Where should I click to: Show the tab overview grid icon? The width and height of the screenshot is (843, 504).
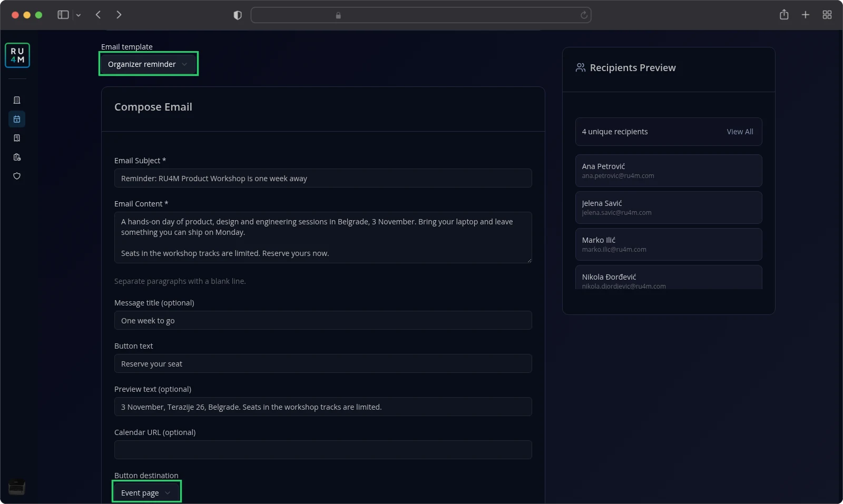827,15
